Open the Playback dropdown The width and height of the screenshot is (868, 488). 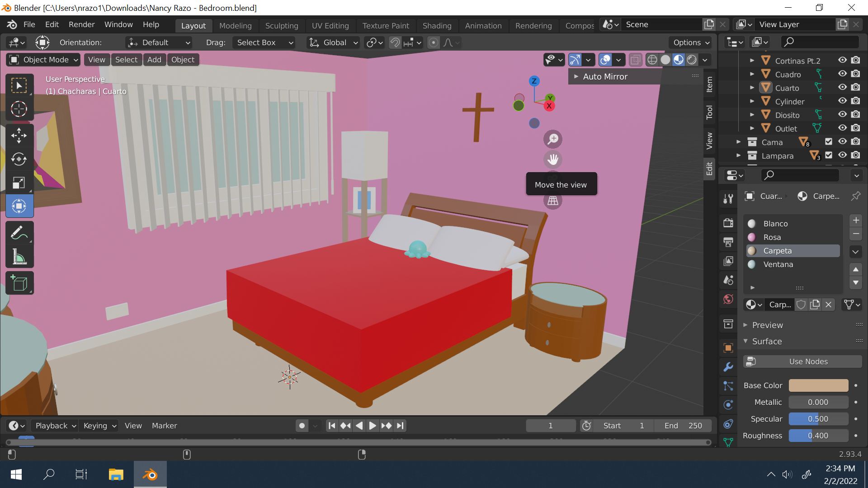click(x=55, y=426)
